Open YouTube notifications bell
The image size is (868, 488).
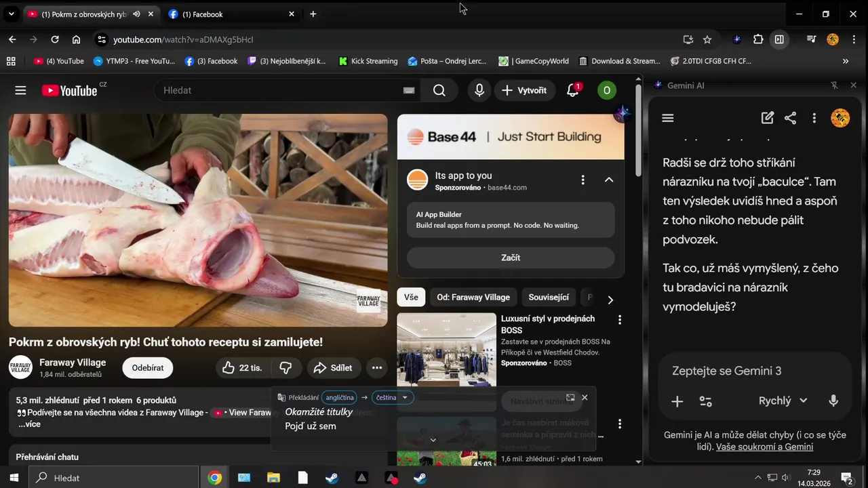(573, 90)
